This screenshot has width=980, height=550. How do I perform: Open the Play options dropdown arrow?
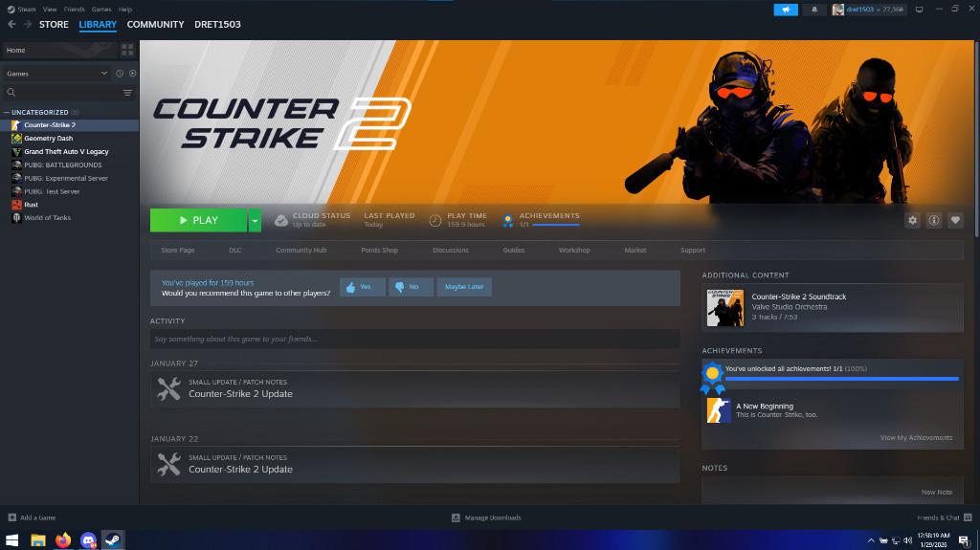(x=255, y=220)
